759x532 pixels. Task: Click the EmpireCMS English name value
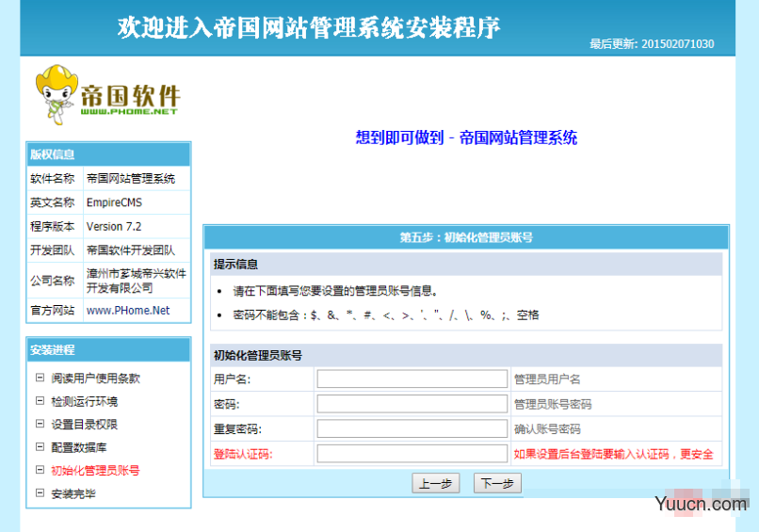click(x=114, y=202)
